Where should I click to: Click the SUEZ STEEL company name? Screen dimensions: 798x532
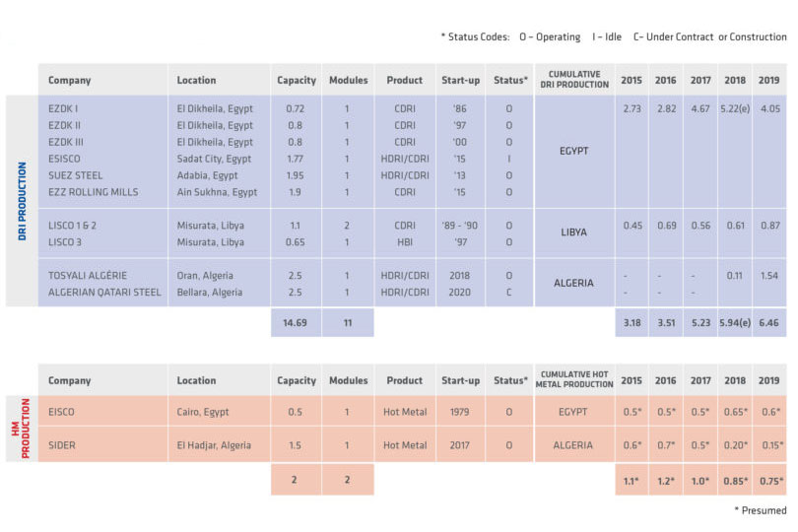[x=75, y=175]
